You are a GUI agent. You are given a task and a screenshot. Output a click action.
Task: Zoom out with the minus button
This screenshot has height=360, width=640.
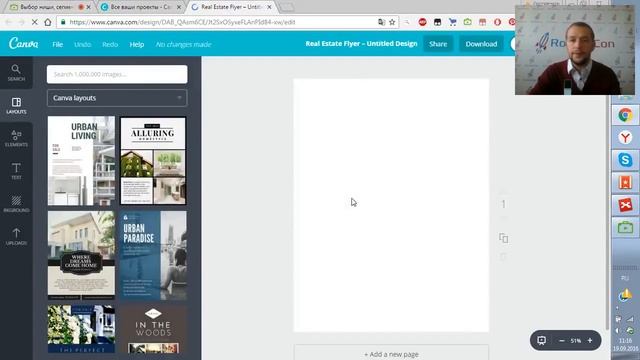click(562, 340)
